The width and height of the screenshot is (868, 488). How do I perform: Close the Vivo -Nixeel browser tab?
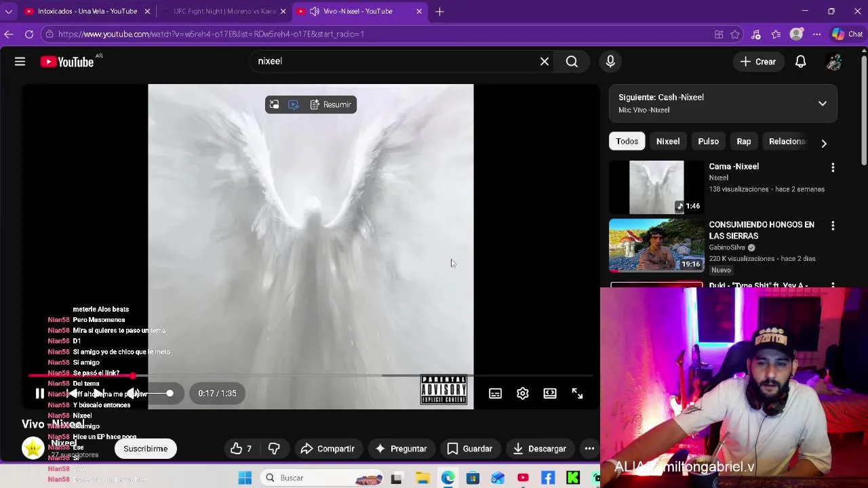419,12
